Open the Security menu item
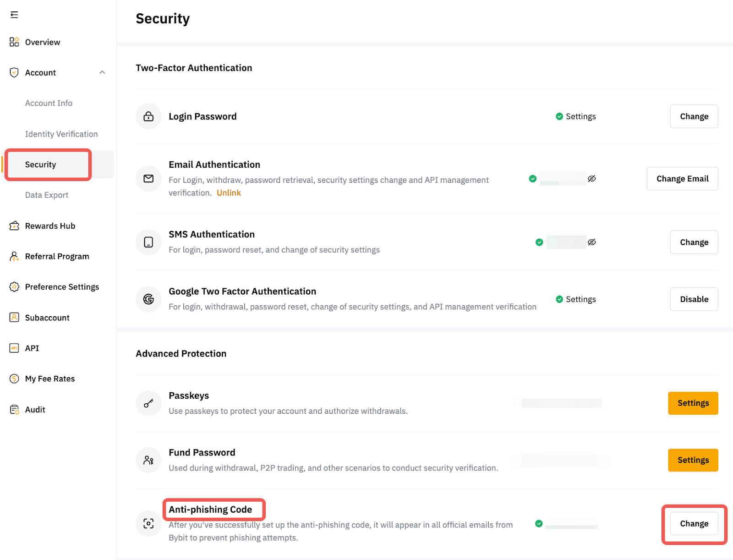This screenshot has height=560, width=733. coord(41,165)
